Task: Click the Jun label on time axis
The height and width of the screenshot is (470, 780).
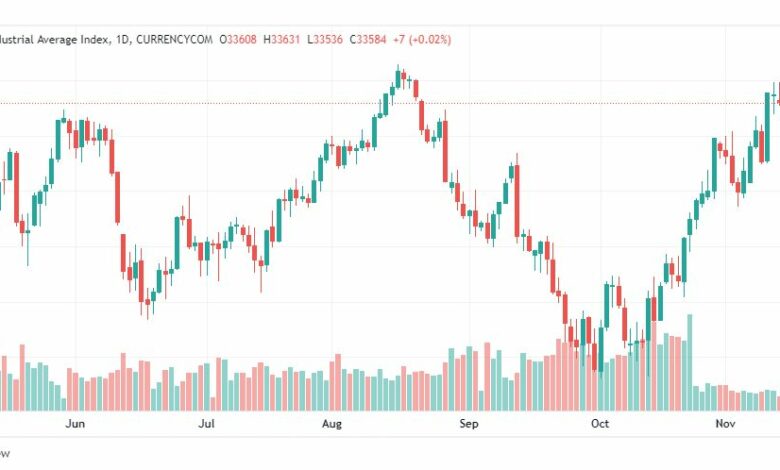Action: 74,424
